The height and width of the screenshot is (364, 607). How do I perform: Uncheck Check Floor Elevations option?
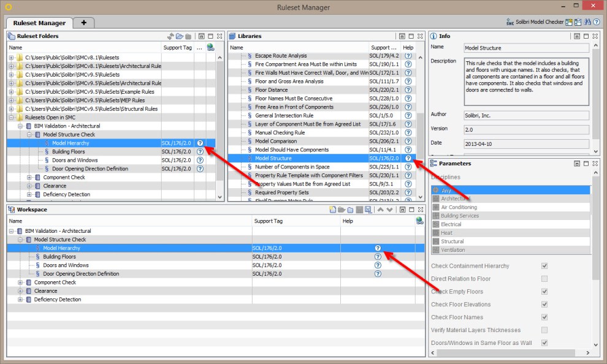[544, 305]
